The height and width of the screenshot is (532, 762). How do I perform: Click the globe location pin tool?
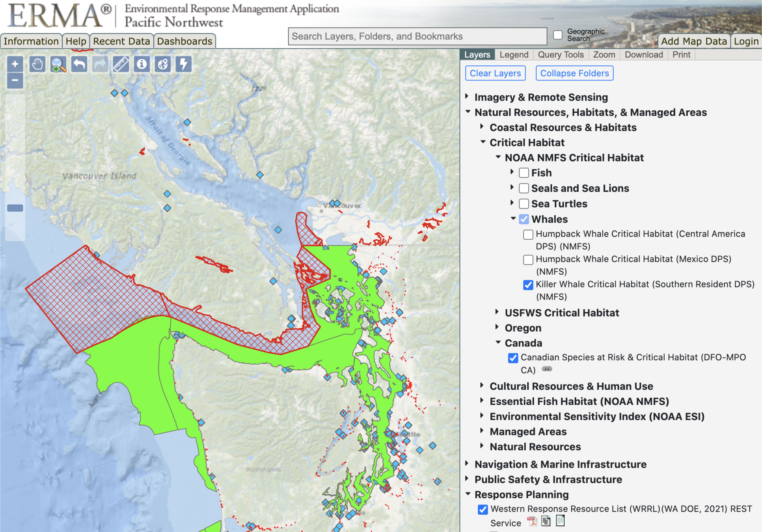coord(162,64)
